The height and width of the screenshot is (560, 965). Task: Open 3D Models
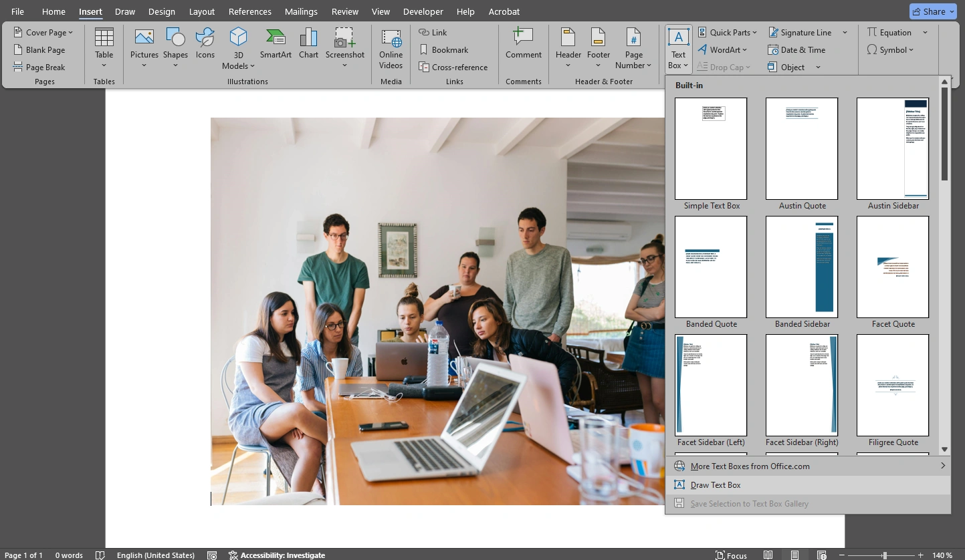(x=238, y=48)
